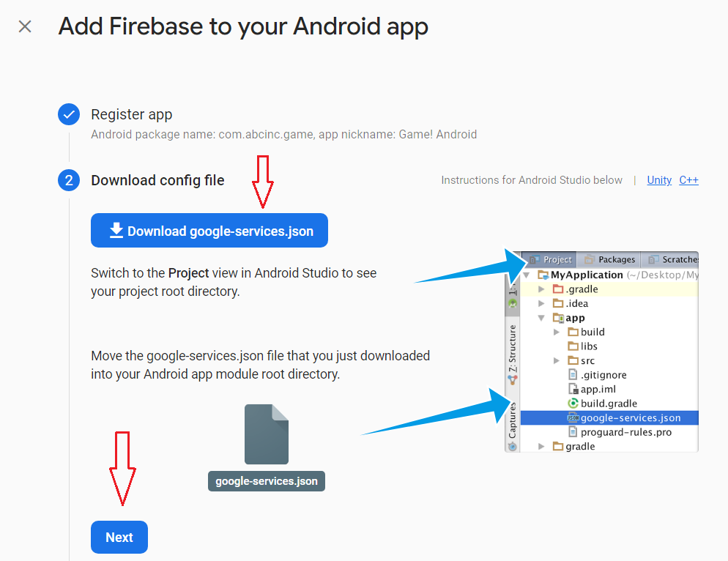The width and height of the screenshot is (728, 561).
Task: Close the Add Firebase setup dialog
Action: [25, 27]
